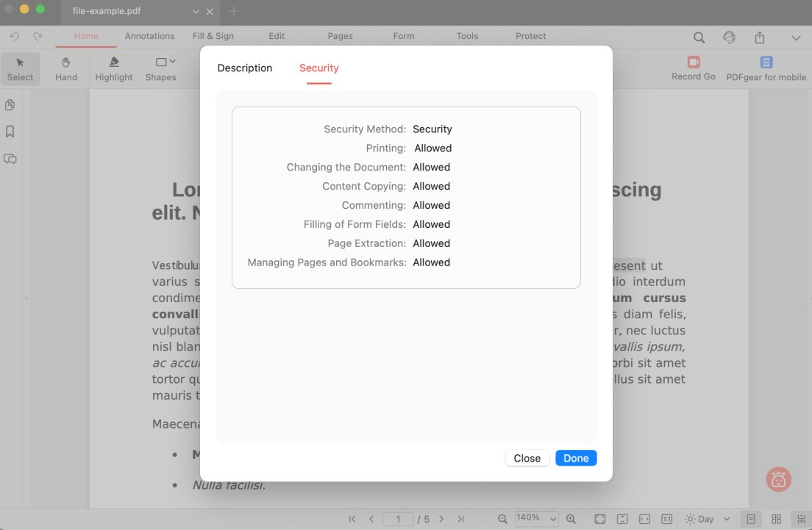Image resolution: width=812 pixels, height=530 pixels.
Task: Click the Undo arrow icon
Action: point(15,36)
